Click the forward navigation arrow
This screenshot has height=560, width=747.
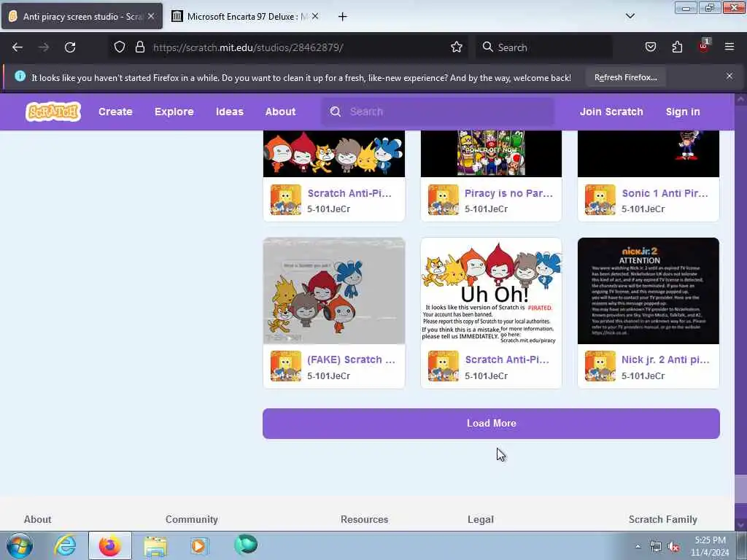point(44,47)
